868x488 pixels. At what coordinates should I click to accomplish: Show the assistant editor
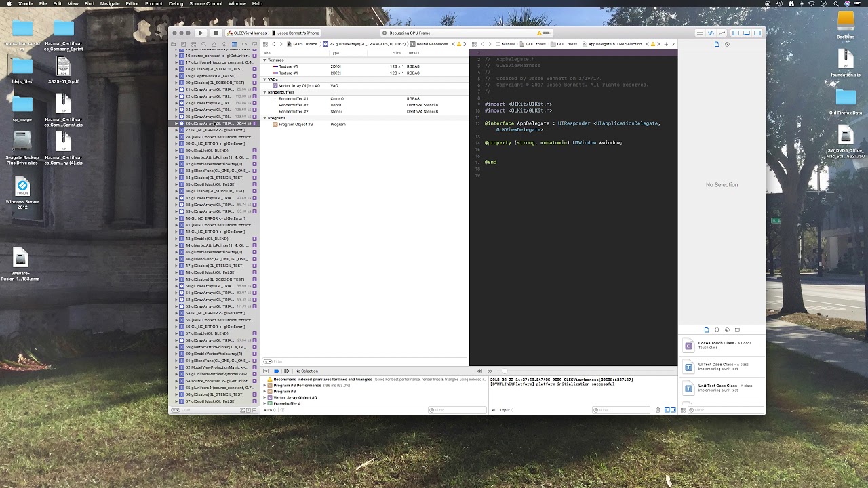(711, 33)
